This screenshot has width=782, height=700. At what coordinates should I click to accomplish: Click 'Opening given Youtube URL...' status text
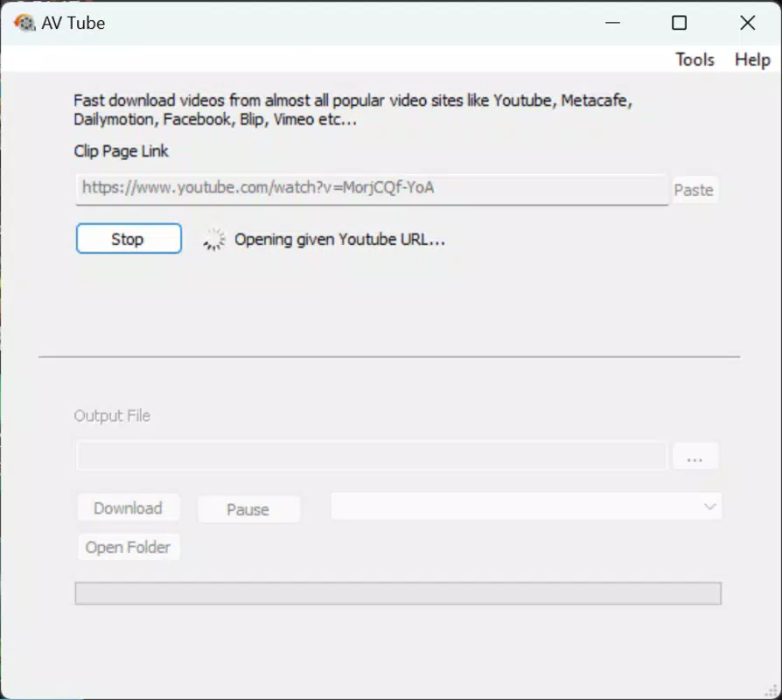[x=339, y=240]
